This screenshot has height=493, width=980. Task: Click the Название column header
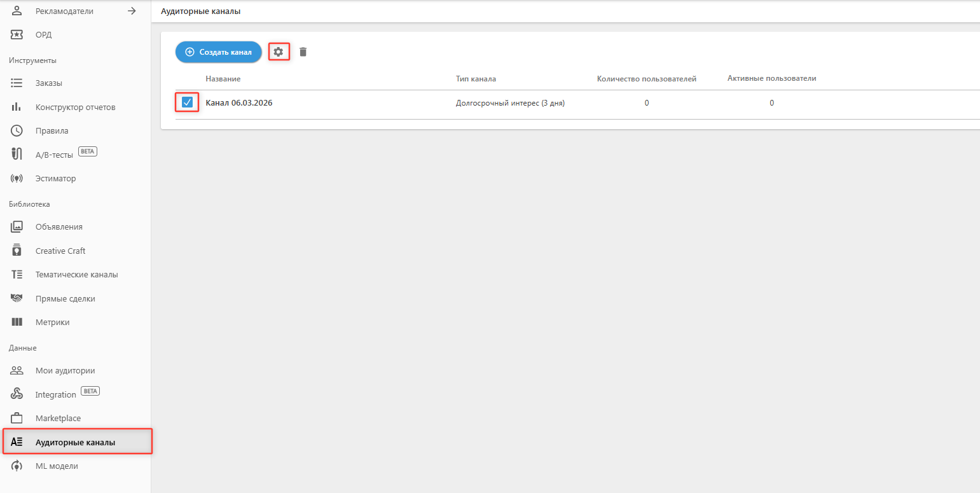point(223,79)
